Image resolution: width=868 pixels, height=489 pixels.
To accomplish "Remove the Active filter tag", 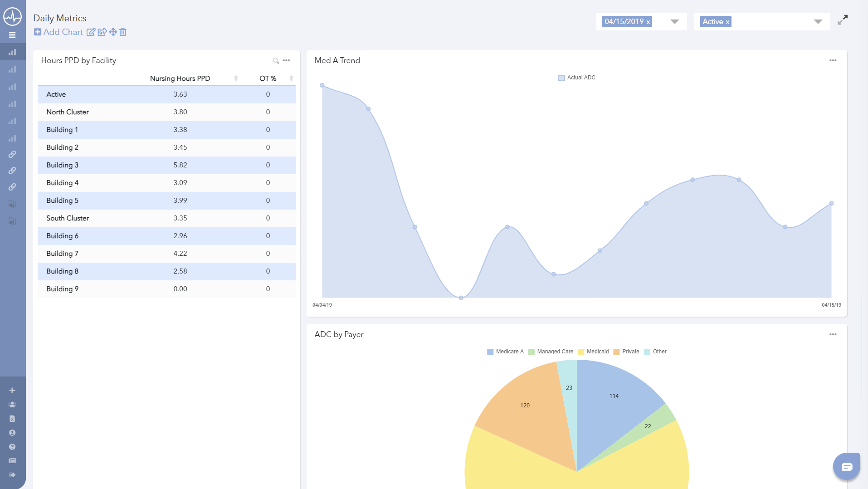I will point(727,22).
